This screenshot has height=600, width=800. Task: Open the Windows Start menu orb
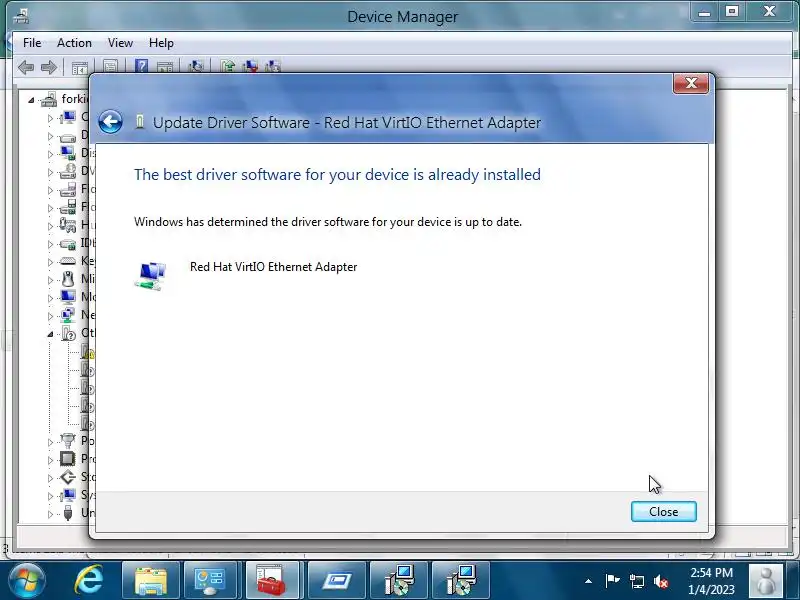[26, 581]
